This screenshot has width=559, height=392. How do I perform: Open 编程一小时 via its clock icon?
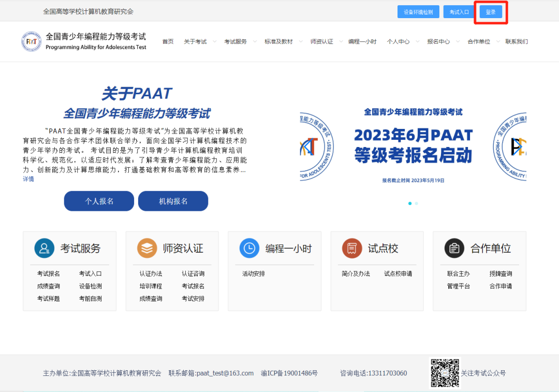tap(249, 248)
